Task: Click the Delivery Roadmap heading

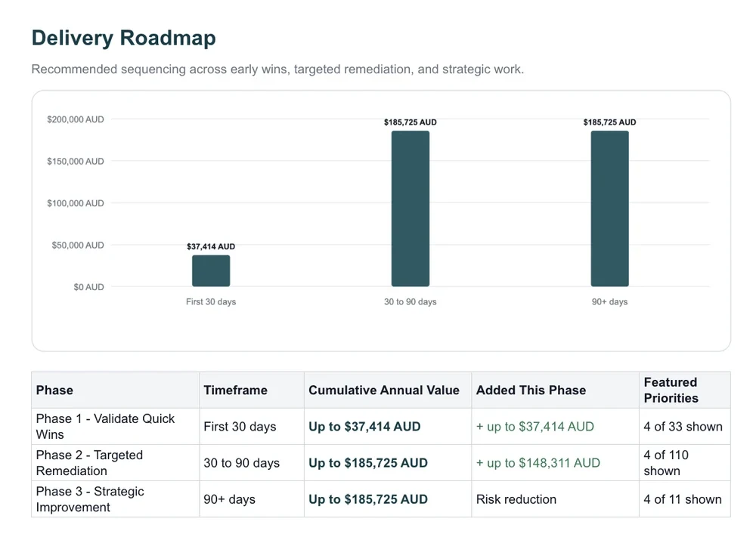Action: [123, 38]
